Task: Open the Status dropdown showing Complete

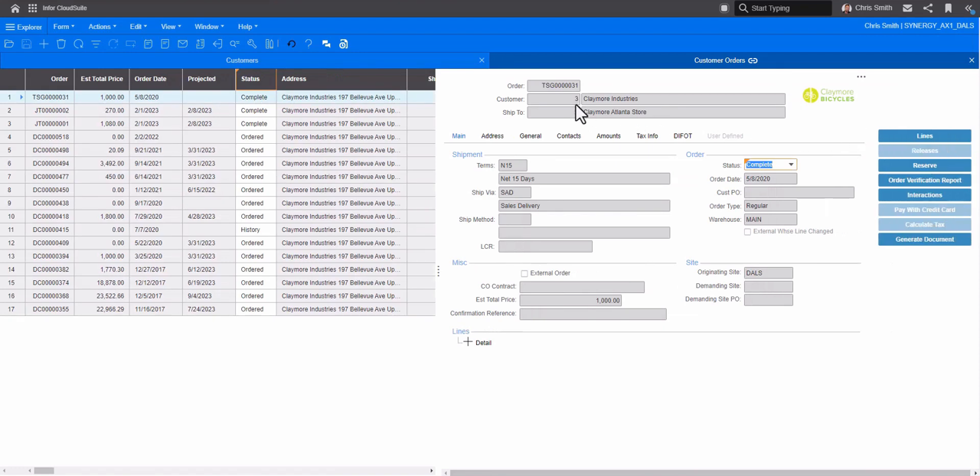Action: click(791, 165)
